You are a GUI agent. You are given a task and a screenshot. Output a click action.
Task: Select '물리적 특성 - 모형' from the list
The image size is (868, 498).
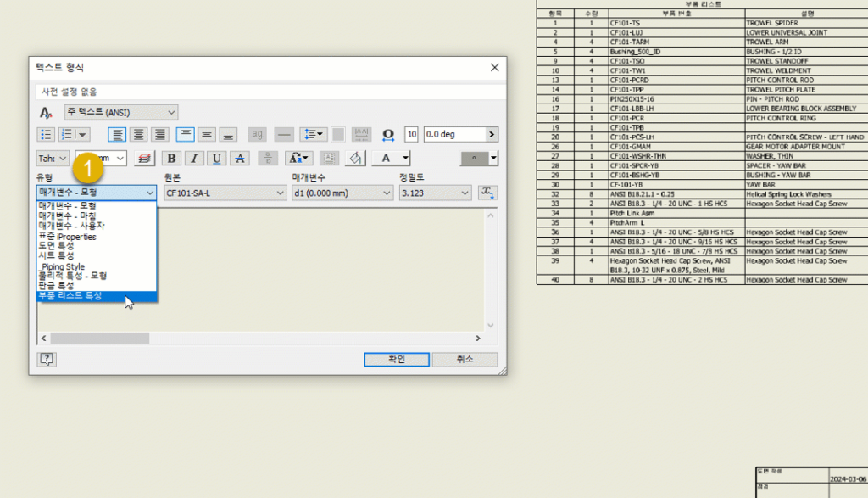click(97, 276)
